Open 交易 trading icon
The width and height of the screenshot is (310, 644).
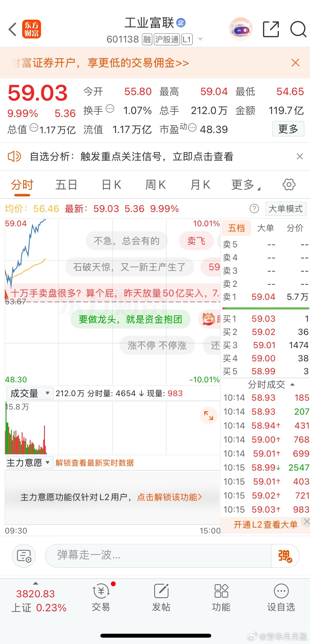pyautogui.click(x=101, y=598)
